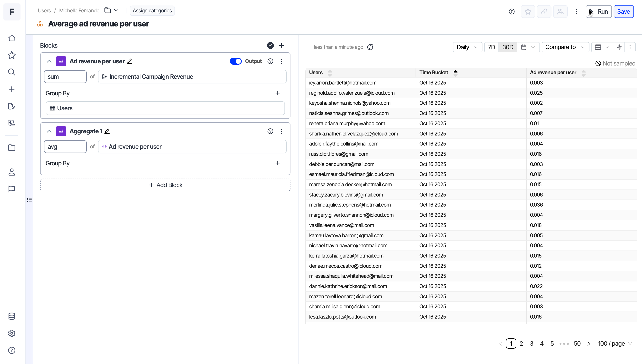Collapse the Aggregate 1 block
The width and height of the screenshot is (642, 364).
tap(49, 131)
